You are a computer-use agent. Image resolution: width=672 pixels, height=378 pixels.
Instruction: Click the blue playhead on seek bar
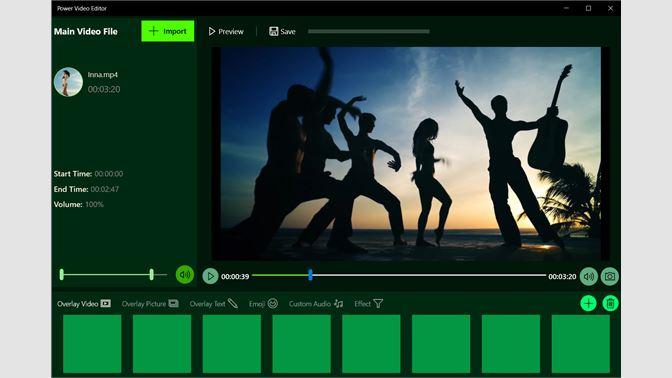coord(310,276)
